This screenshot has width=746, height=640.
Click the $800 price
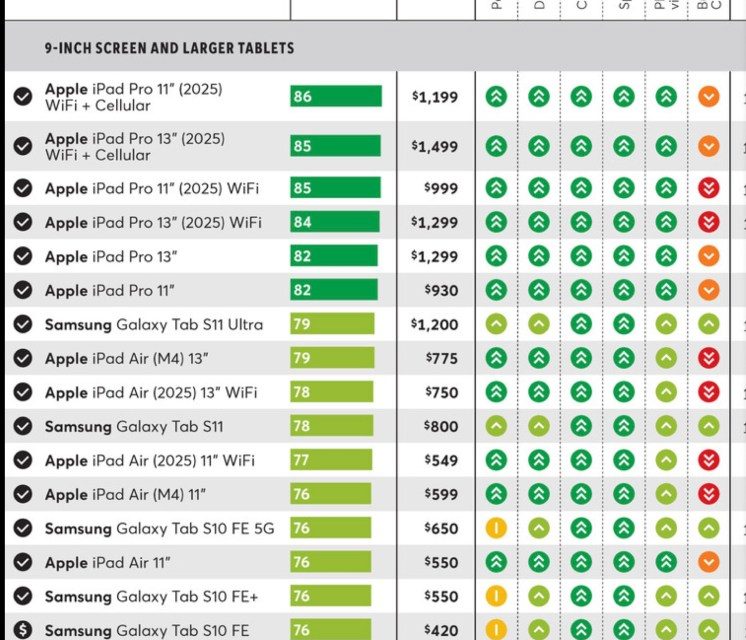(441, 426)
